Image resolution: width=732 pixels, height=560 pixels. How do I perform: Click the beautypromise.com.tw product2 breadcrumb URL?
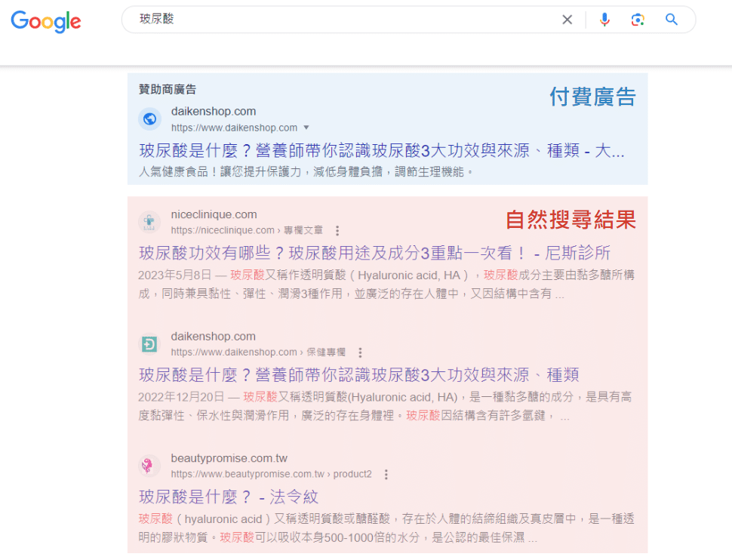pos(271,475)
